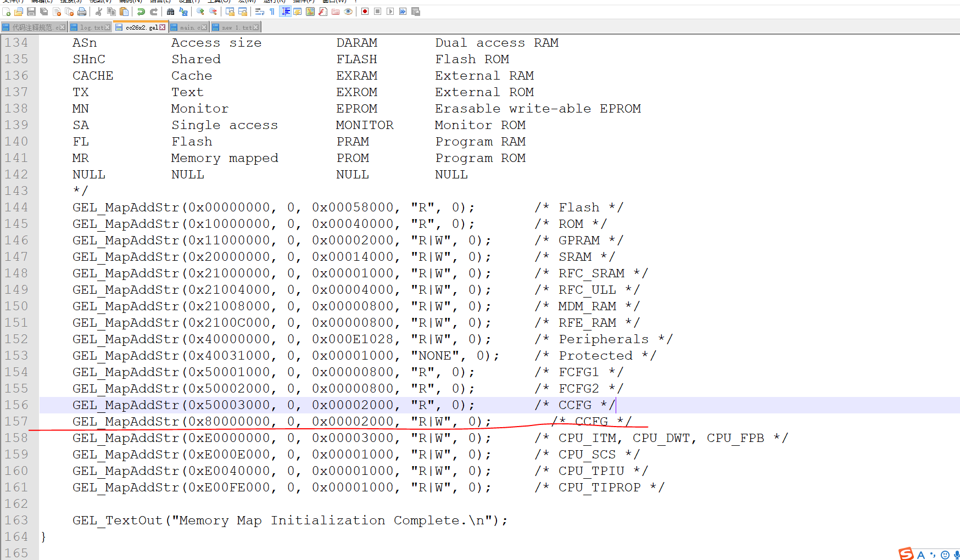The height and width of the screenshot is (560, 960).
Task: Open the Replace dialog icon
Action: [x=183, y=12]
